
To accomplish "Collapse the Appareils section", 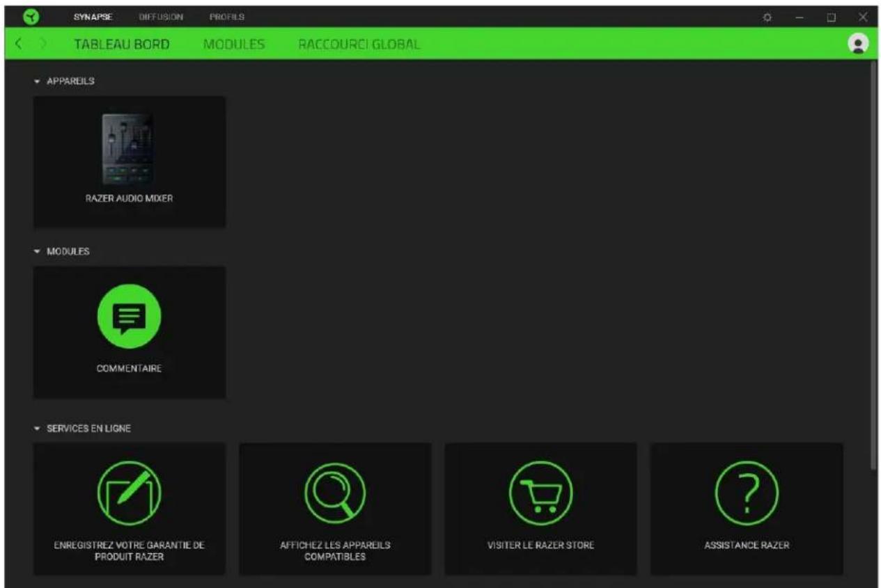I will 37,81.
